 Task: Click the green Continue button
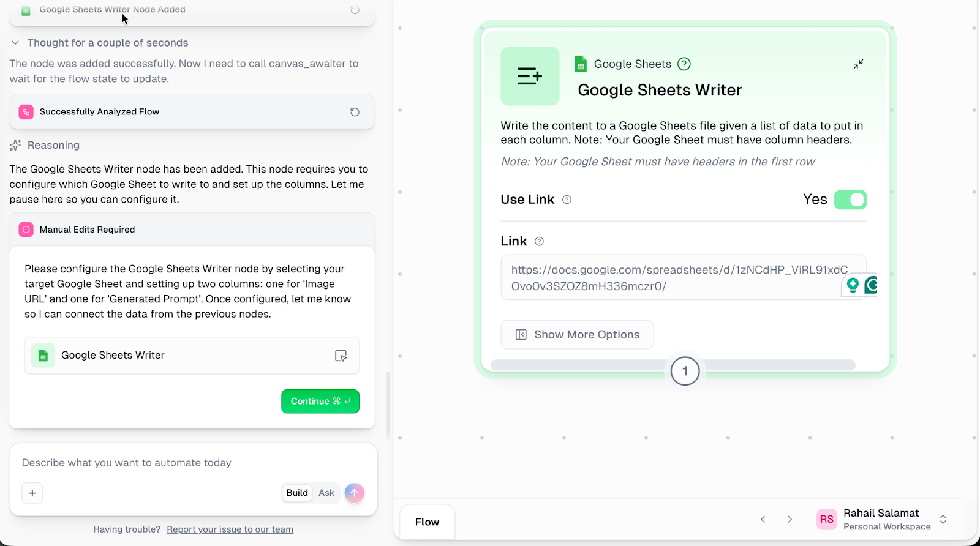(x=320, y=402)
